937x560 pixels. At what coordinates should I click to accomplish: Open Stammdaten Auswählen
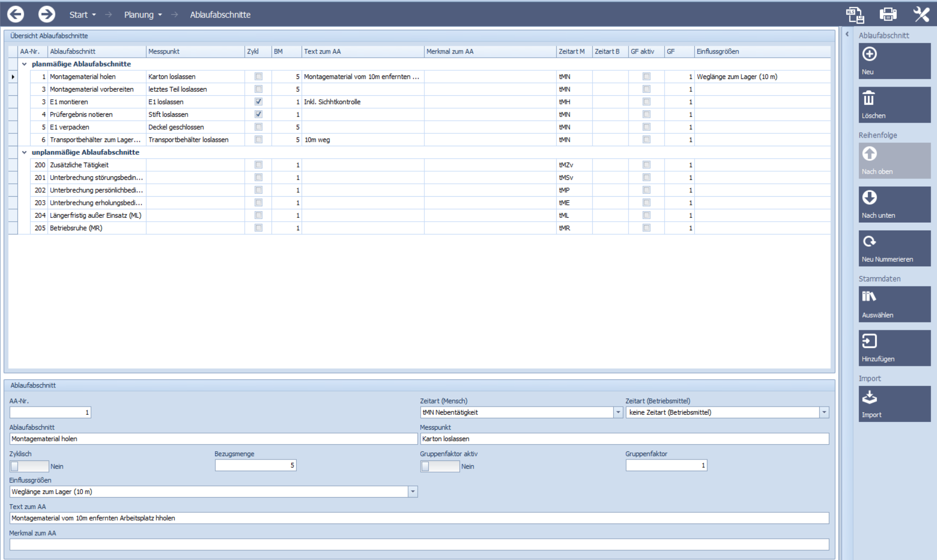point(894,304)
